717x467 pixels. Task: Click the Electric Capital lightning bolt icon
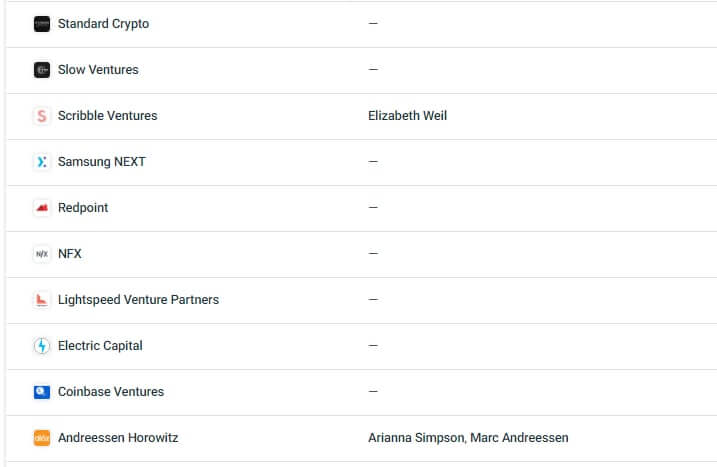tap(42, 346)
